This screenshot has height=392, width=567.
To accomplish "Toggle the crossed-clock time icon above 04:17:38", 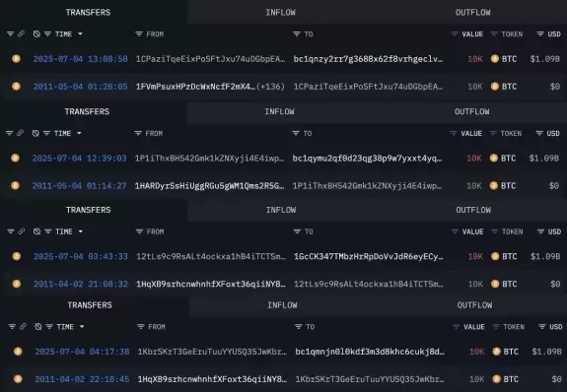I will point(38,327).
